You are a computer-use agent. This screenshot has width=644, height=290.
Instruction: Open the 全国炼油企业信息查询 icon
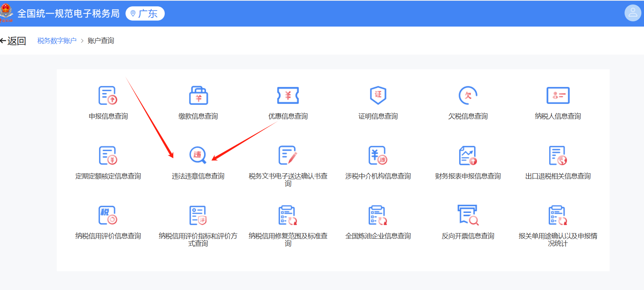[378, 215]
